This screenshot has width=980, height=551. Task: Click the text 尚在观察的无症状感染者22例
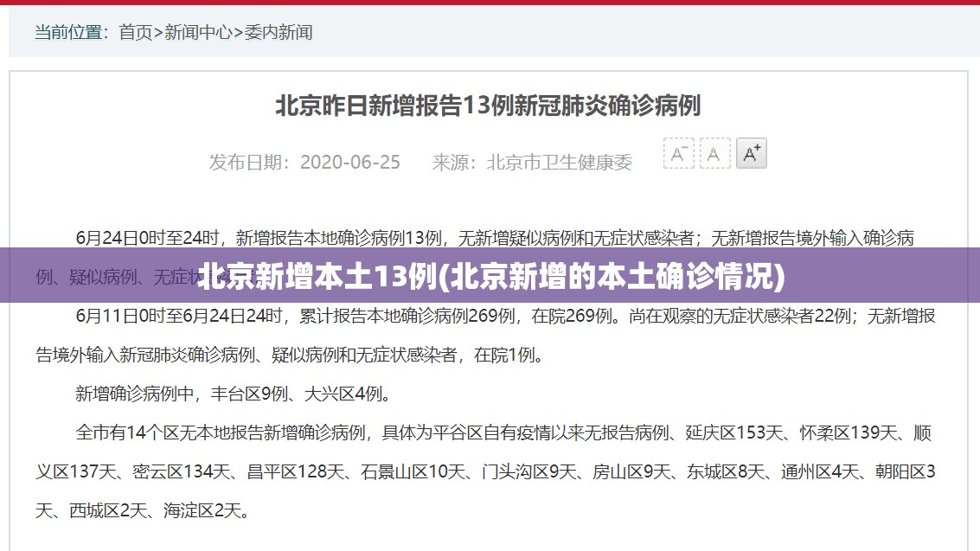tap(740, 316)
